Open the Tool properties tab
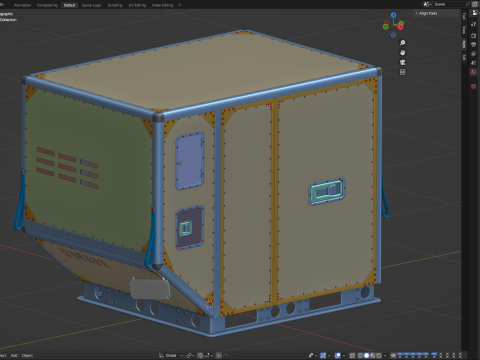Image resolution: width=480 pixels, height=360 pixels. (x=474, y=24)
